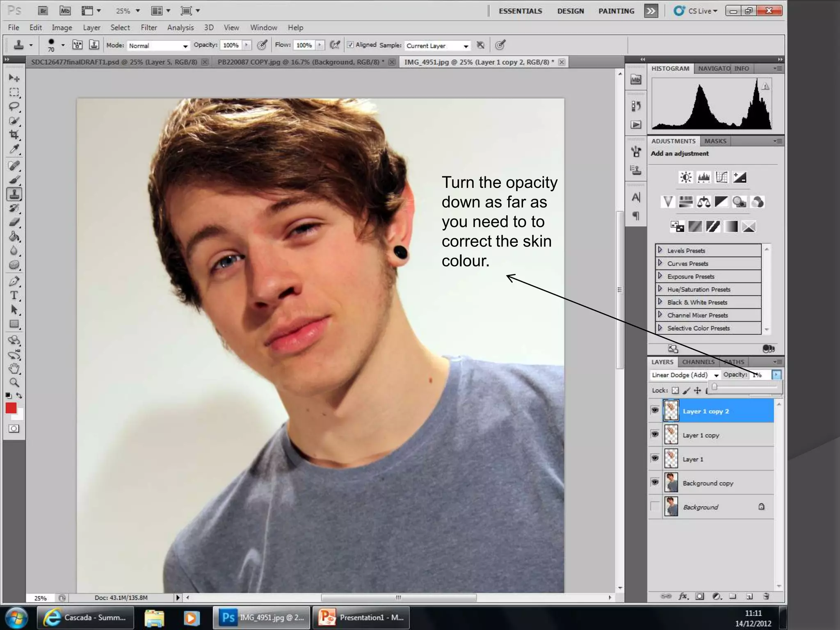Delete layer using trash icon

point(766,596)
